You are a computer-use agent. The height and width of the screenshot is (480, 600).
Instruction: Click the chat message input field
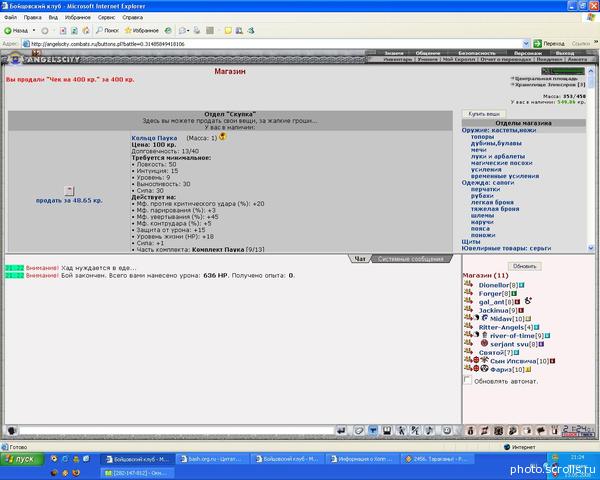point(176,431)
